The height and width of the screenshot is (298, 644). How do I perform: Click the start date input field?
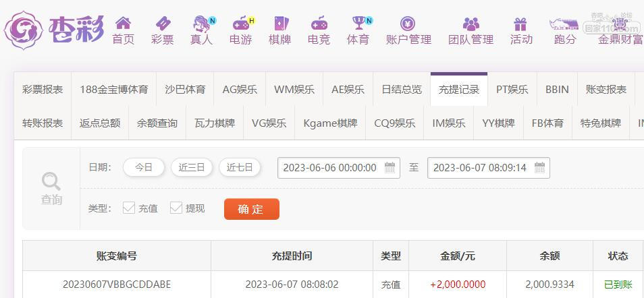329,168
